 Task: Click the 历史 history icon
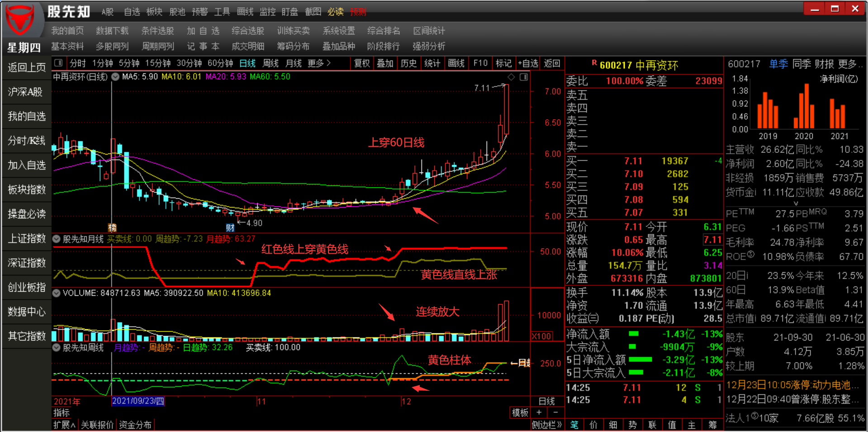tap(408, 63)
